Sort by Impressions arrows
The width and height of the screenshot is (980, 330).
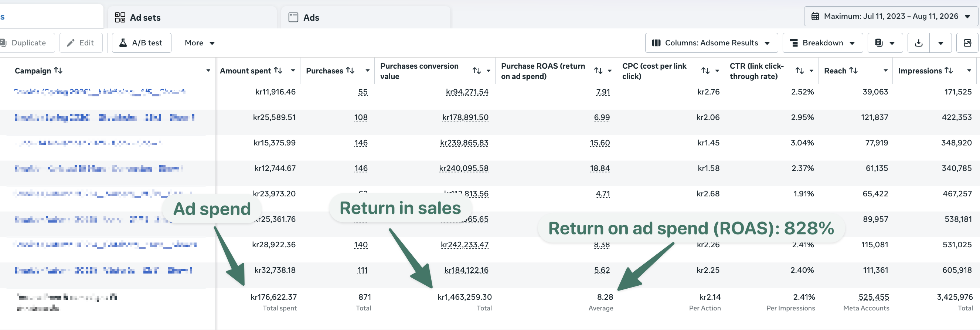(949, 71)
